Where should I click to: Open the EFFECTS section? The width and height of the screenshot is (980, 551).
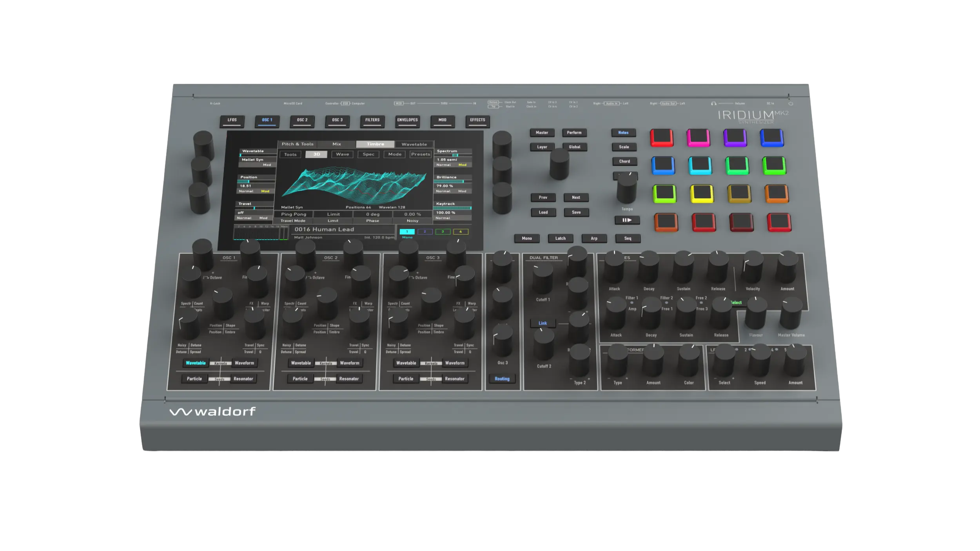(477, 121)
